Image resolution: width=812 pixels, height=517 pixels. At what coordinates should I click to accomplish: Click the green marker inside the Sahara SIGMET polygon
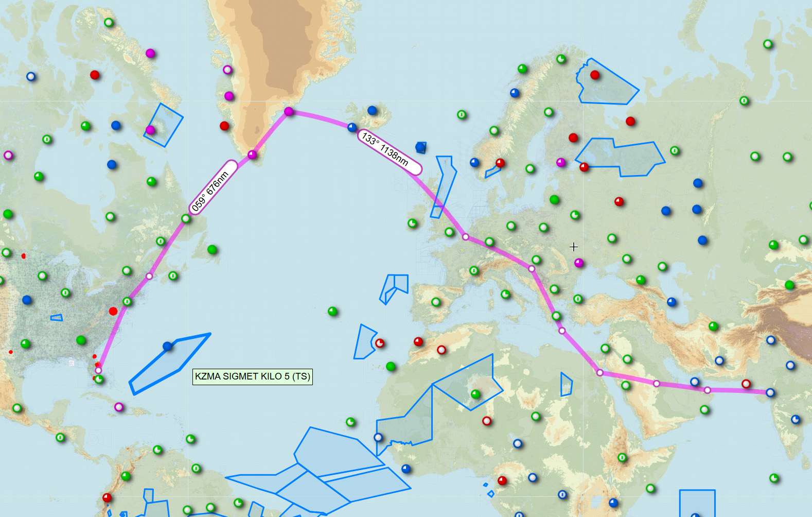pyautogui.click(x=475, y=394)
